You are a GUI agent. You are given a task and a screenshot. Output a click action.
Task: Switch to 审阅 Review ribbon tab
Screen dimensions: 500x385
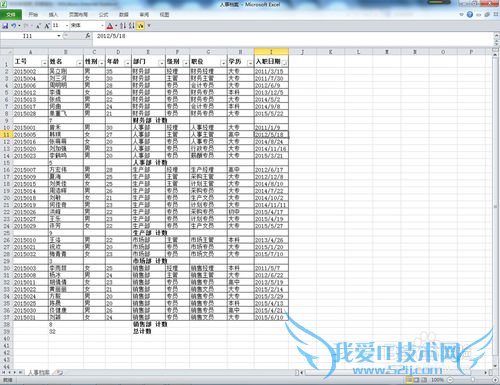point(144,14)
